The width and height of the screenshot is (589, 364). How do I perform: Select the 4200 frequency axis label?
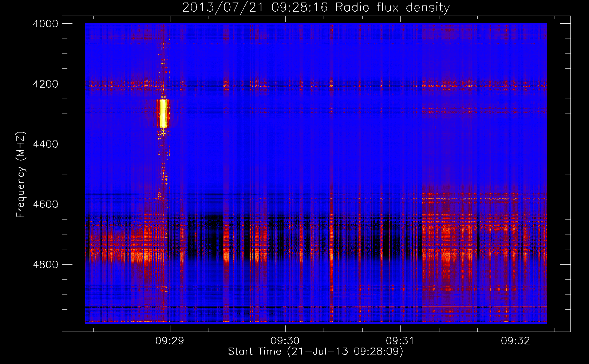click(46, 84)
